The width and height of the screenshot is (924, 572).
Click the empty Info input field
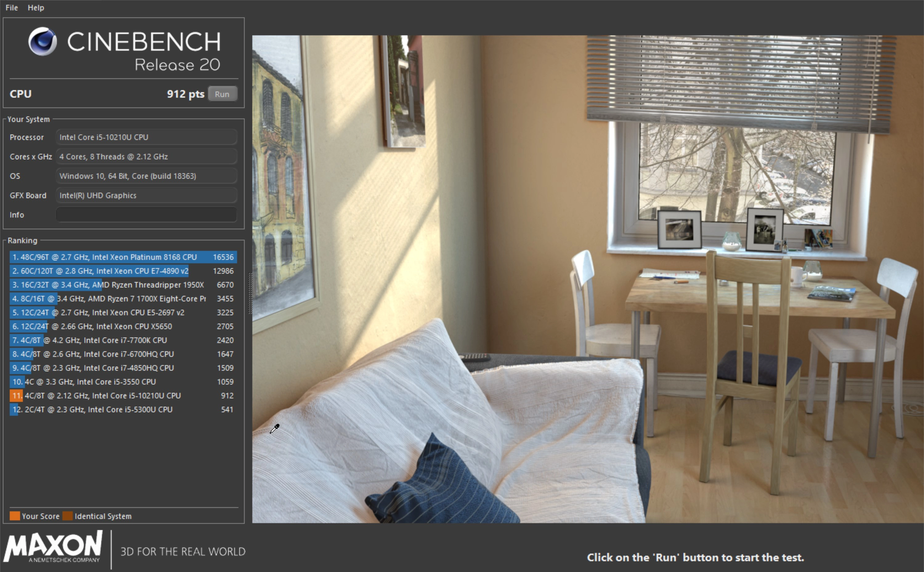146,215
